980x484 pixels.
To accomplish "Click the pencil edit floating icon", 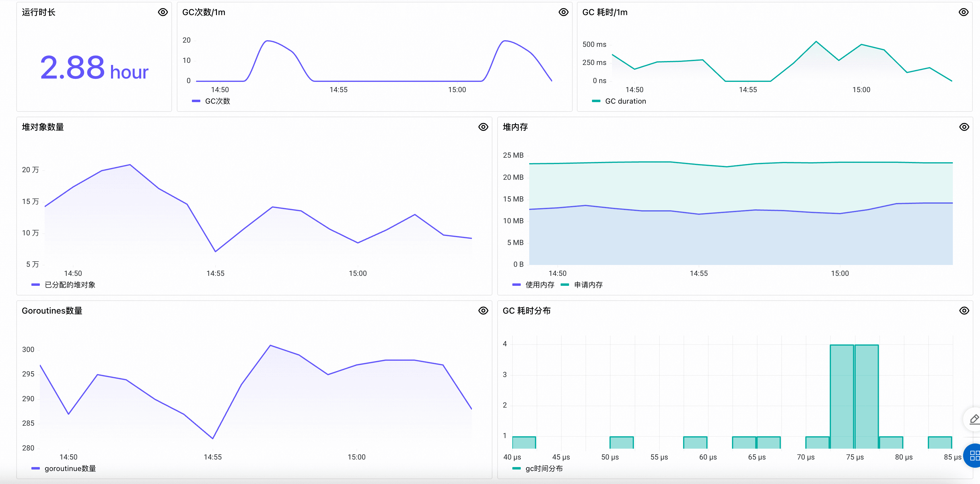I will 974,419.
